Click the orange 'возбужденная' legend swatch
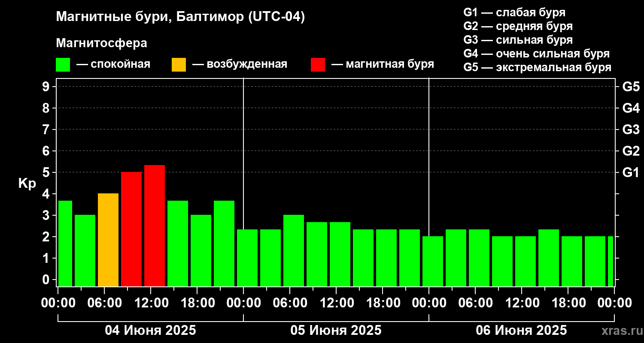644x343 pixels. [179, 65]
